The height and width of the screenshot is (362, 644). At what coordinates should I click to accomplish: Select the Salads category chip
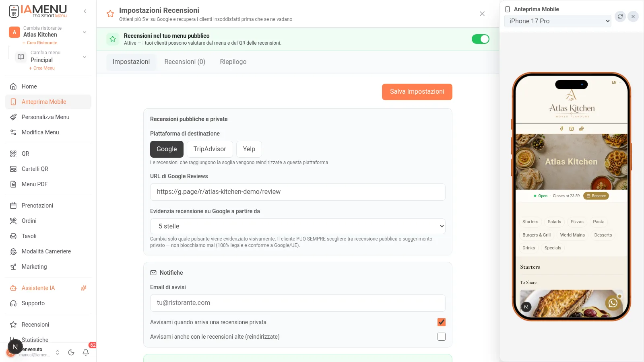(x=554, y=222)
